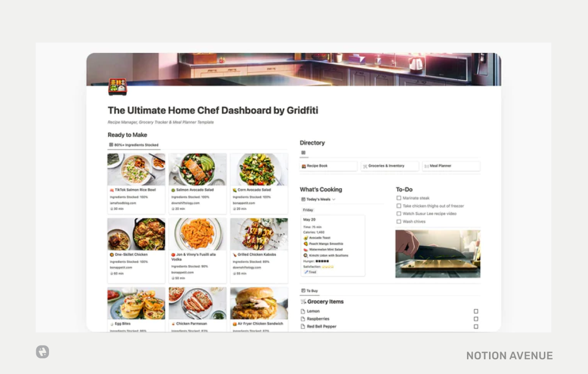588x374 pixels.
Task: Click the utensils icon beside Grocery Items
Action: click(x=303, y=301)
